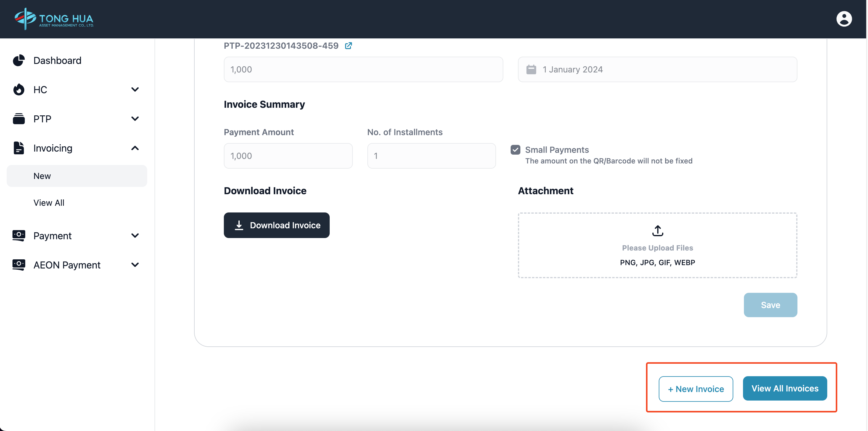Click the Payment cash icon
868x431 pixels.
click(19, 235)
